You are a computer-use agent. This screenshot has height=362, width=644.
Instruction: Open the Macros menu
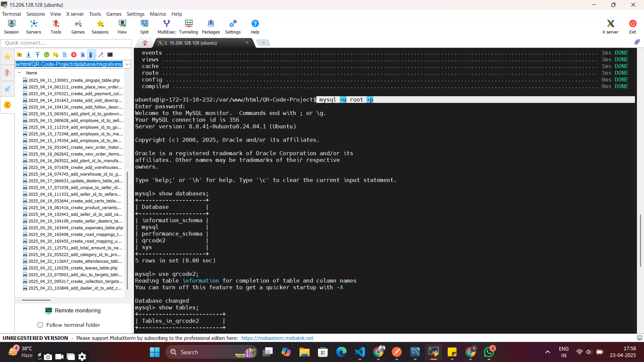(x=158, y=14)
